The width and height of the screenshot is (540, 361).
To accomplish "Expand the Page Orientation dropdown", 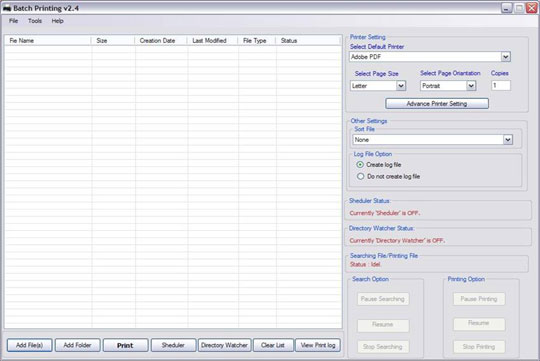I will pos(471,86).
